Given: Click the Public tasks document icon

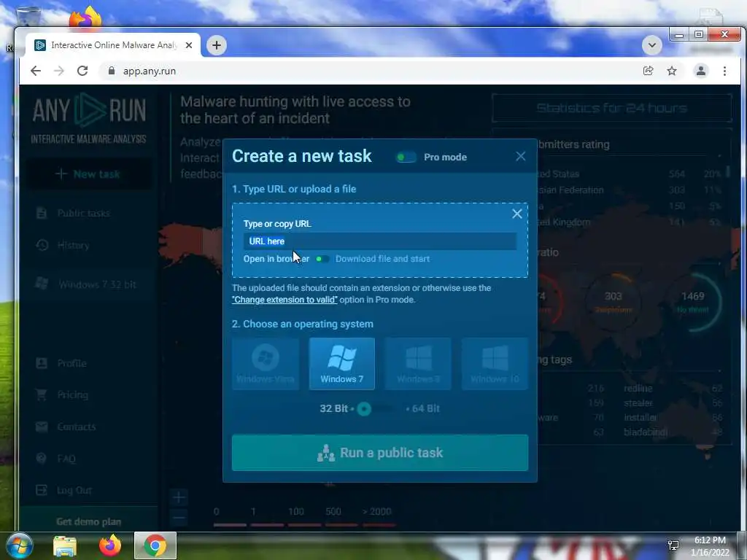Looking at the screenshot, I should pos(42,213).
